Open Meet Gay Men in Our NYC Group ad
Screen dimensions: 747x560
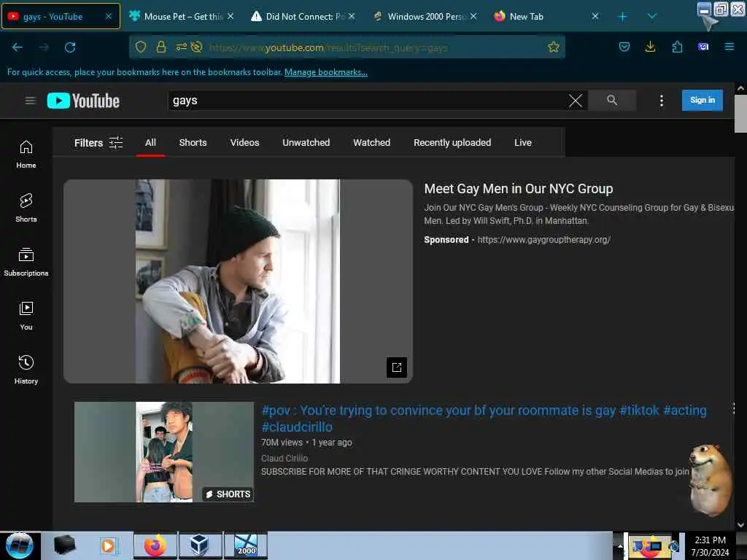coord(519,189)
